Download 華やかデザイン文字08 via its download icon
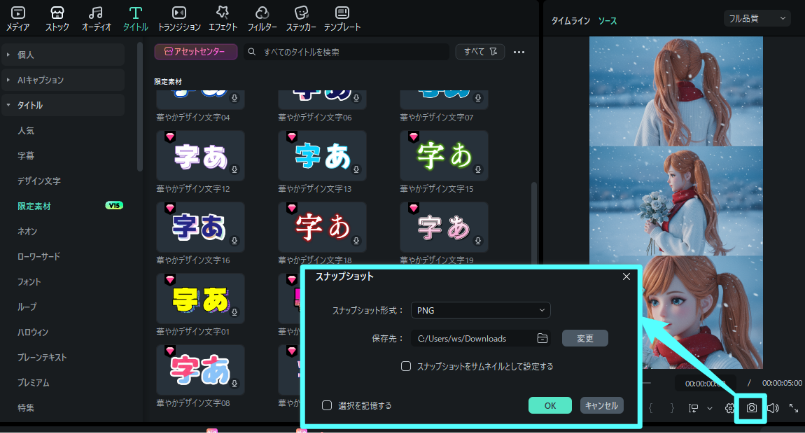The width and height of the screenshot is (805, 433). coord(234,384)
